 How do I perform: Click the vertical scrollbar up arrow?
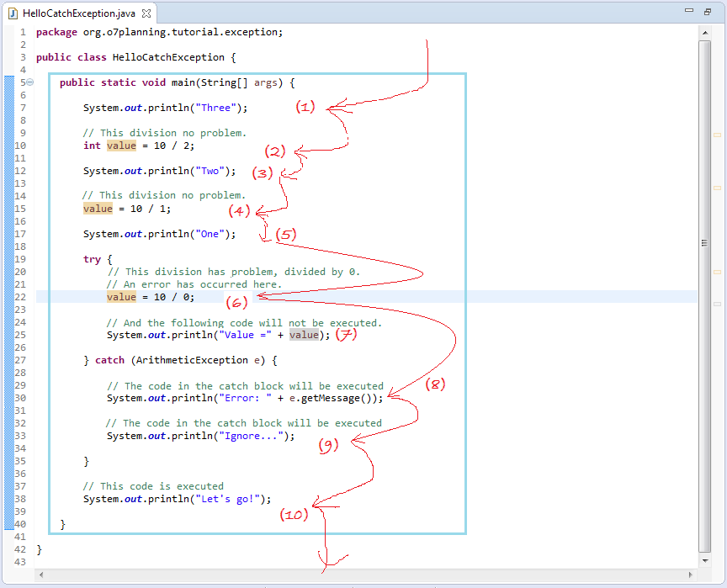[705, 33]
